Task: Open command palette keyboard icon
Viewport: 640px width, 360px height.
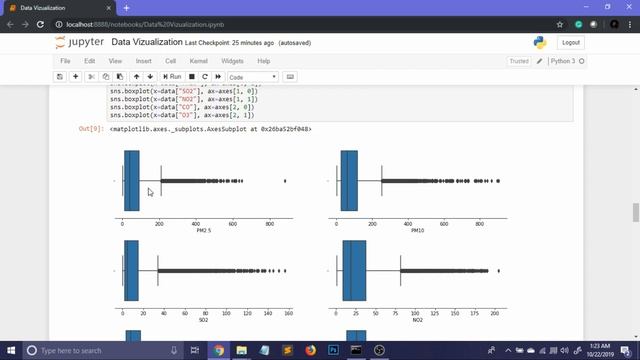Action: pyautogui.click(x=290, y=77)
